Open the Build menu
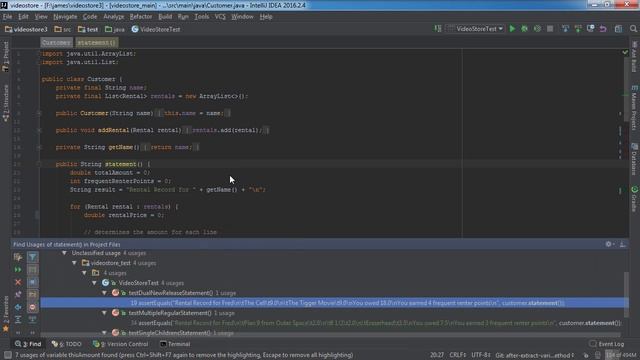 (x=165, y=17)
